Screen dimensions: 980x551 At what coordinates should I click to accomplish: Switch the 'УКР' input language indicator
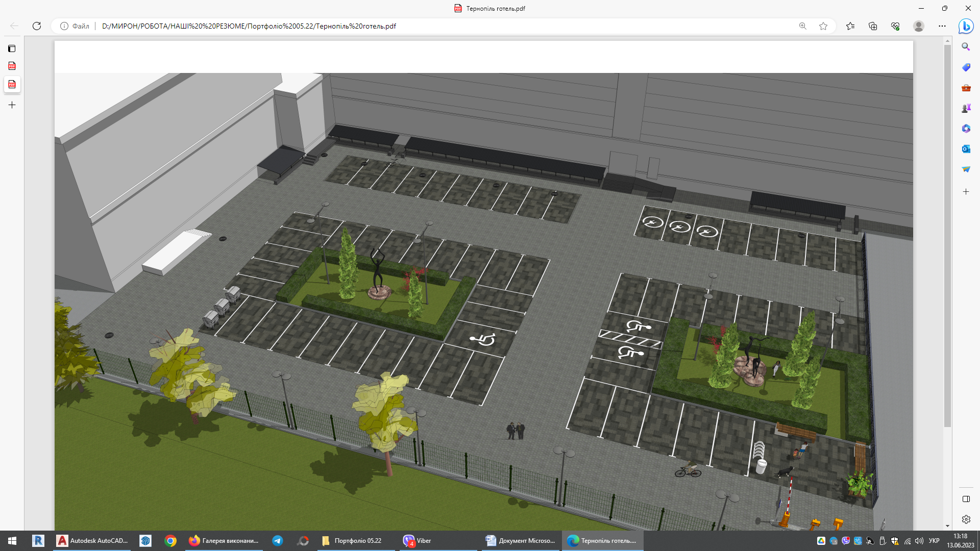tap(934, 541)
